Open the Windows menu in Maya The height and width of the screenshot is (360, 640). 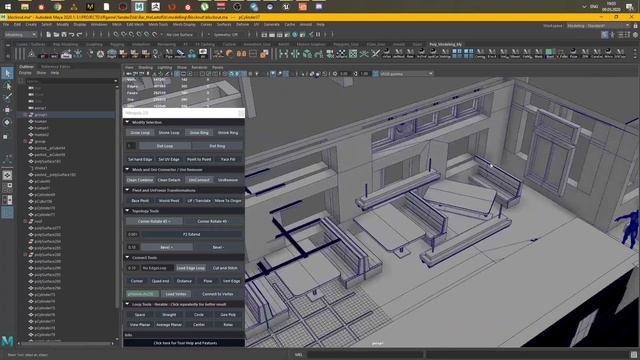[99, 25]
